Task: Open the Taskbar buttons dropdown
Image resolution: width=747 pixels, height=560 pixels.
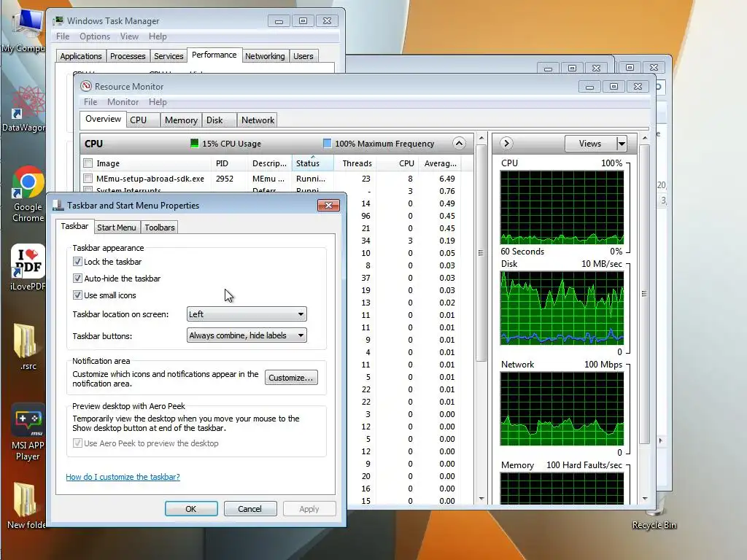Action: [x=247, y=335]
